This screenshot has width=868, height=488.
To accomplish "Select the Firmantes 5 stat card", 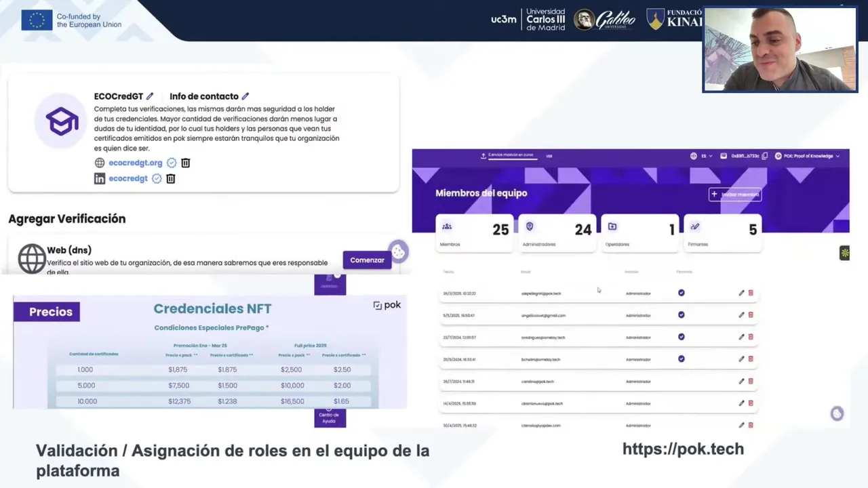I will [723, 233].
